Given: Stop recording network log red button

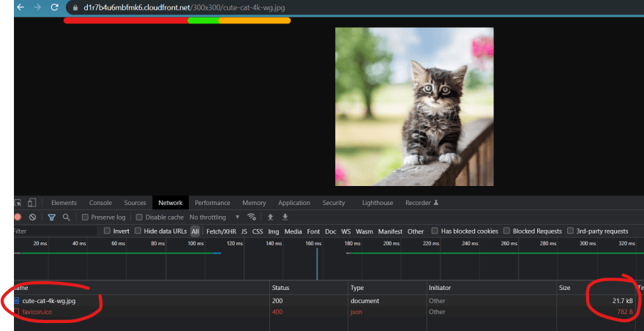Looking at the screenshot, I should [18, 217].
